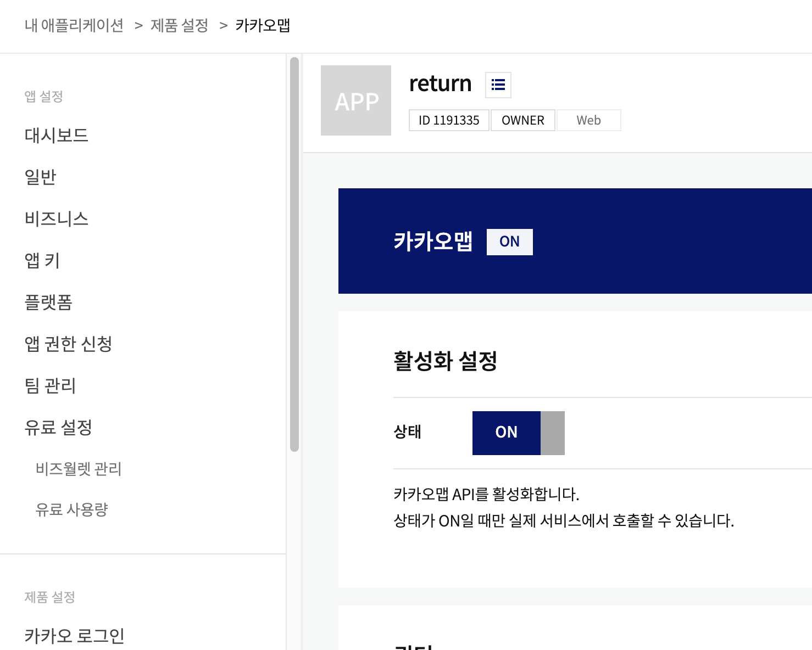Click text 상태가 ON일 때만 실제 서비스에서
812x650 pixels.
coord(501,520)
